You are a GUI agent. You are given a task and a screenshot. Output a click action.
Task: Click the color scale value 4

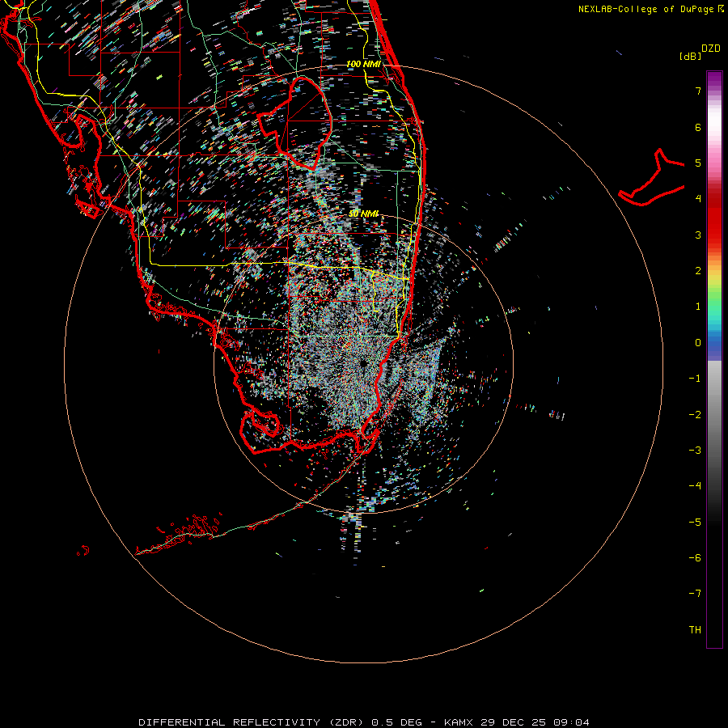coord(698,199)
